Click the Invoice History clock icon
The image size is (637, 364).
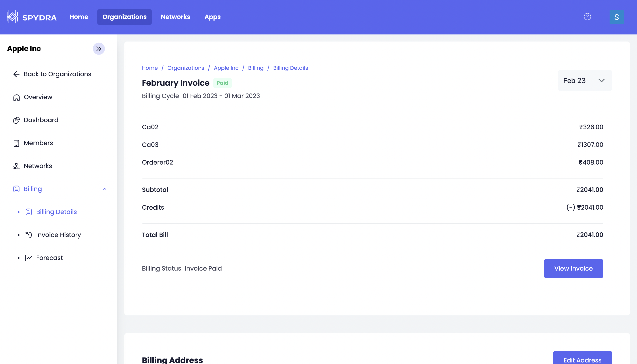[29, 235]
